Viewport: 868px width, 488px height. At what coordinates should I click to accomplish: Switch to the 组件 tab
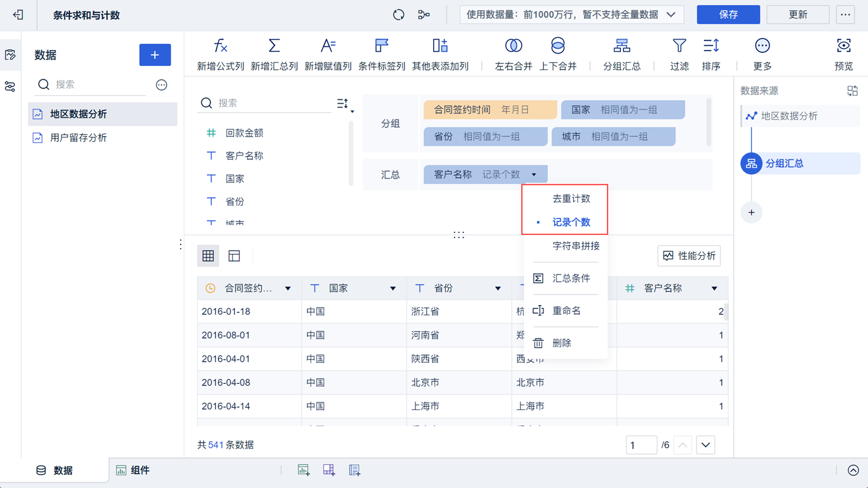click(x=133, y=470)
